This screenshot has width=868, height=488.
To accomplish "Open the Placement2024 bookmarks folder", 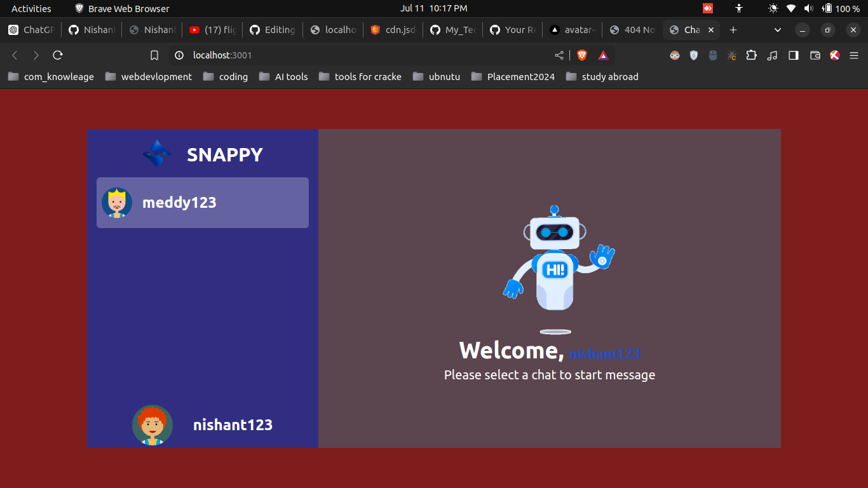I will [x=513, y=77].
